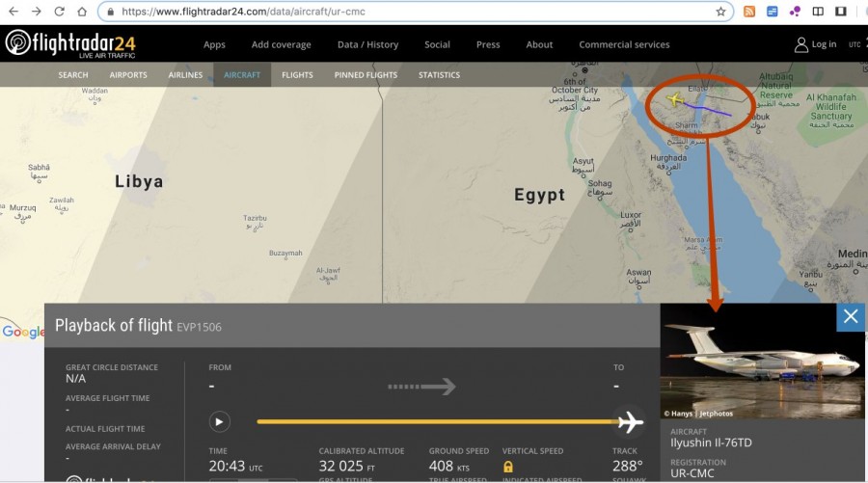Select the vertical speed lock icon
The image size is (868, 483).
click(508, 467)
